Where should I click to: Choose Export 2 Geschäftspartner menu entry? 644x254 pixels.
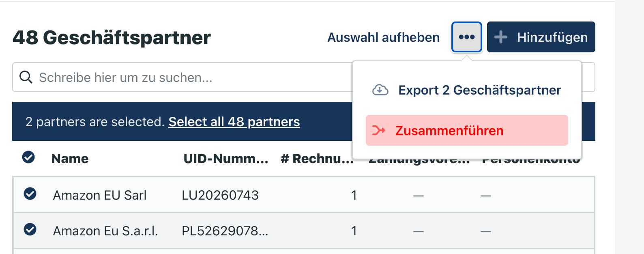pos(479,90)
